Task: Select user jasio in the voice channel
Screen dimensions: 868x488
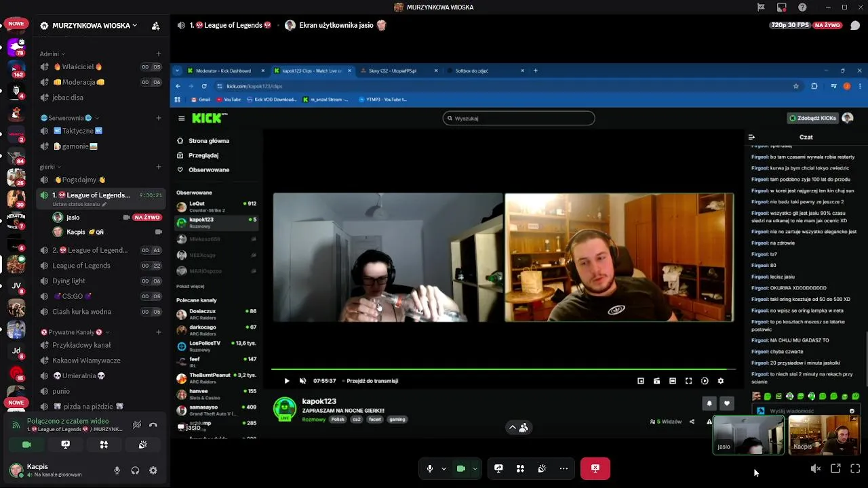Action: coord(107,218)
